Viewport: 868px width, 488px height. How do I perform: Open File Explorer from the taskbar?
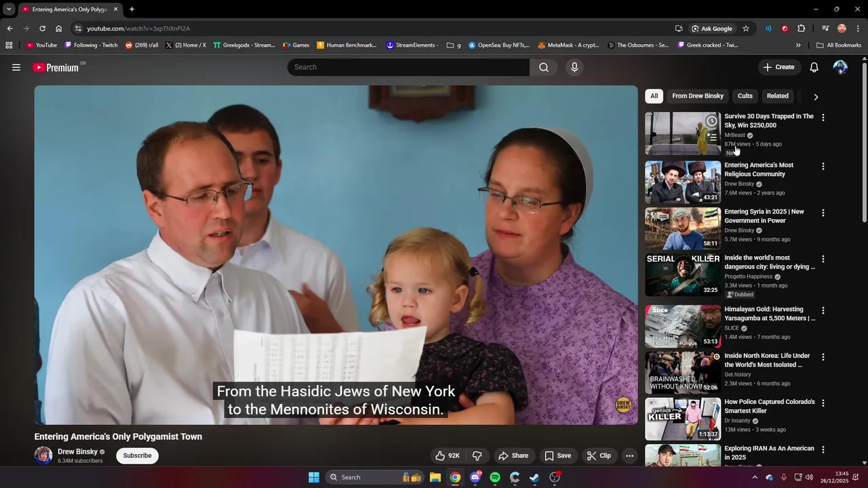coord(435,477)
